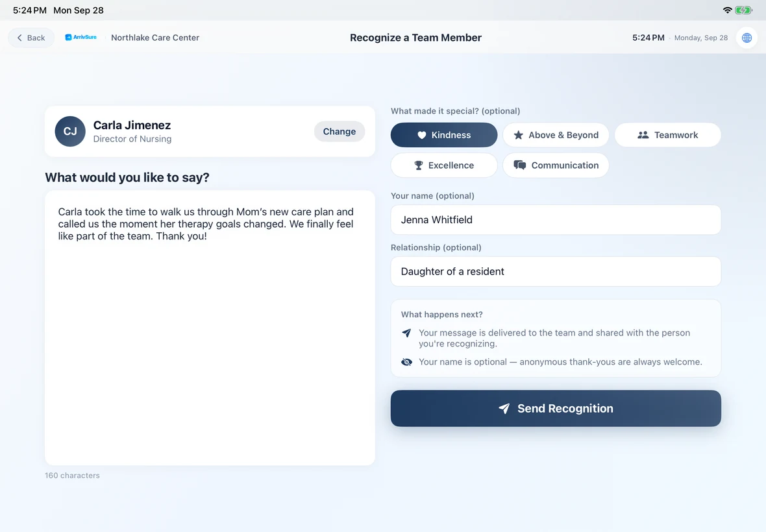
Task: Edit the recognition message text area
Action: (x=210, y=328)
